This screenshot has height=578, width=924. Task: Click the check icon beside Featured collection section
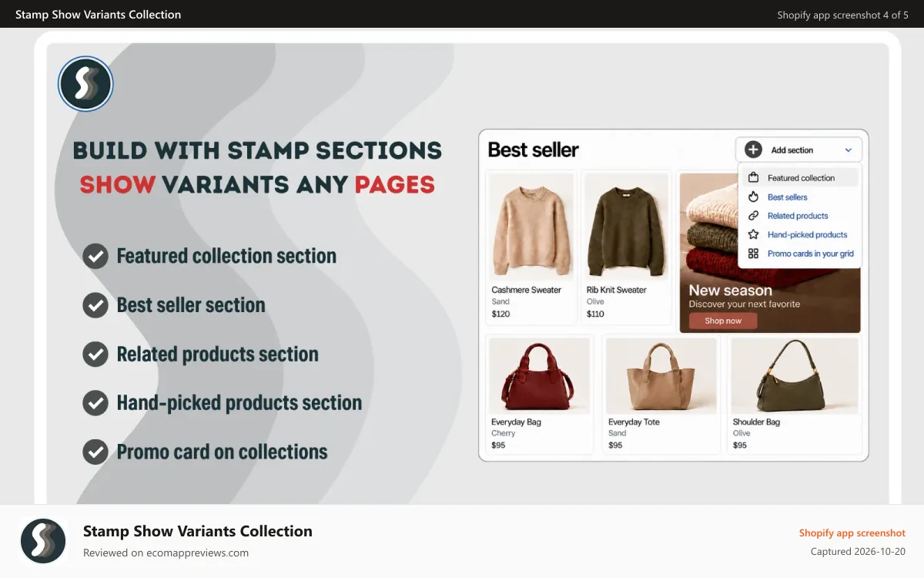click(x=95, y=257)
